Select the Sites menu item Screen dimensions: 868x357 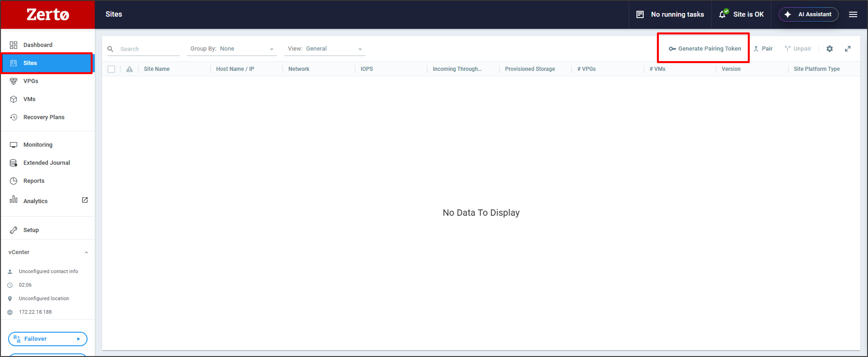pyautogui.click(x=47, y=63)
